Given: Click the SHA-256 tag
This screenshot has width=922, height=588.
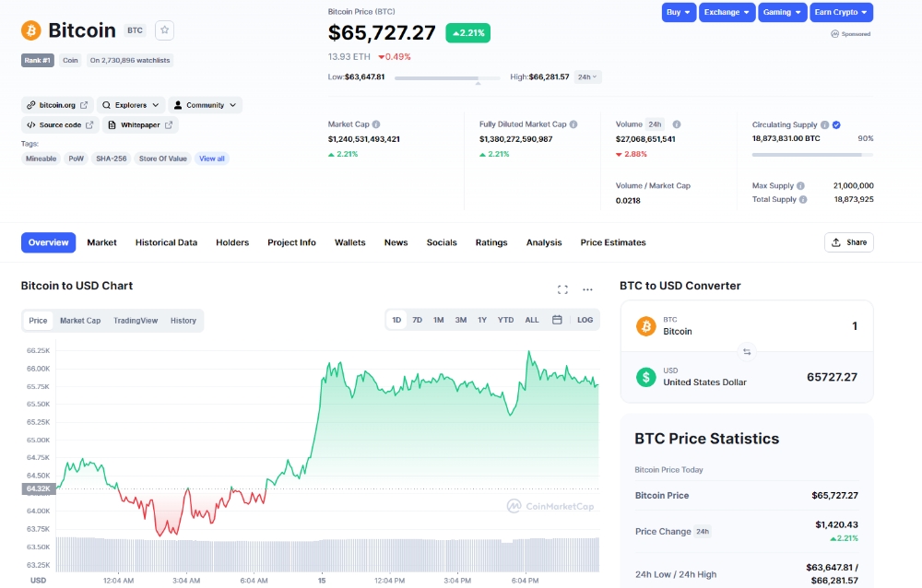Looking at the screenshot, I should tap(112, 159).
